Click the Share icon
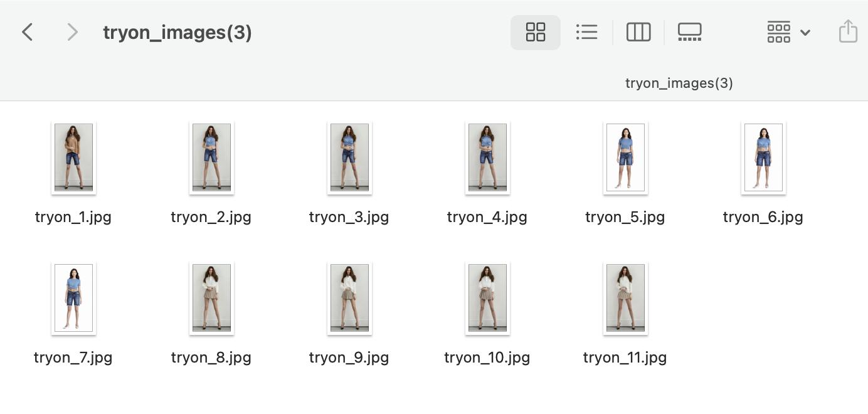The image size is (868, 414). pos(847,31)
